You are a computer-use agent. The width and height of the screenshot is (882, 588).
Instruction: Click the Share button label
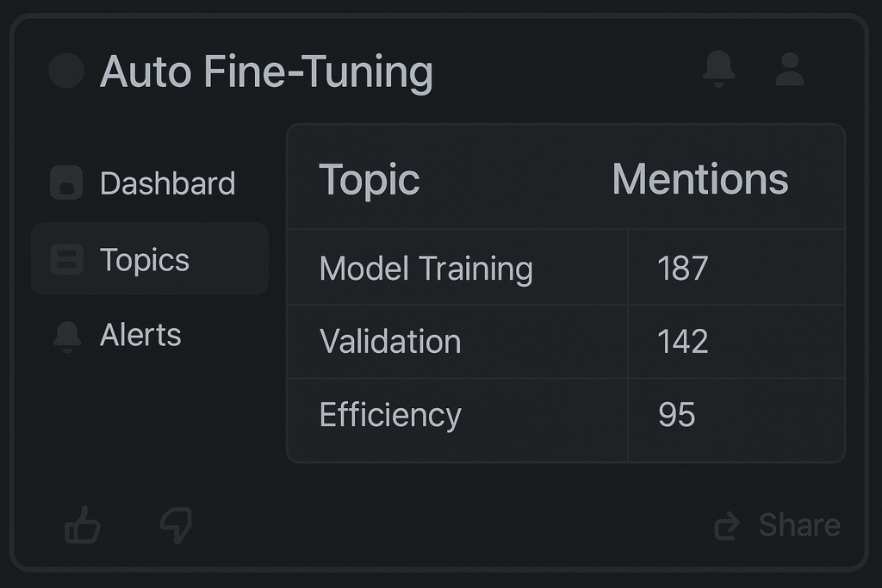[798, 525]
